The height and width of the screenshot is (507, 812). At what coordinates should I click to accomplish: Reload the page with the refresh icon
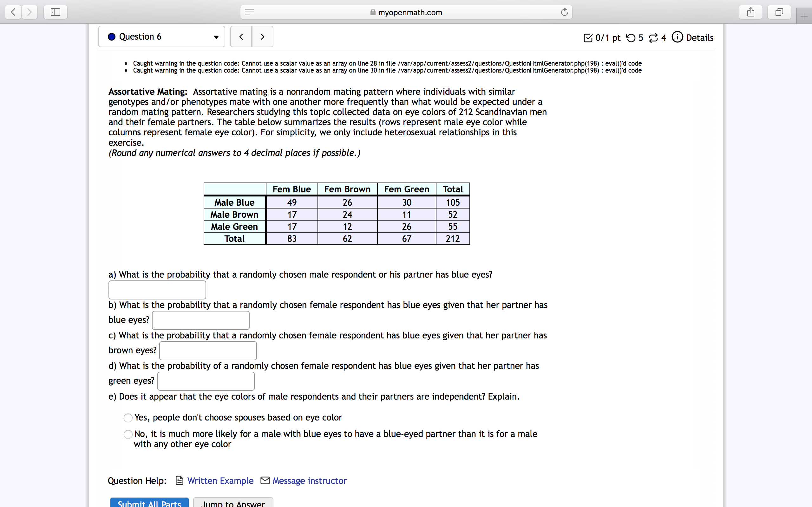[564, 12]
